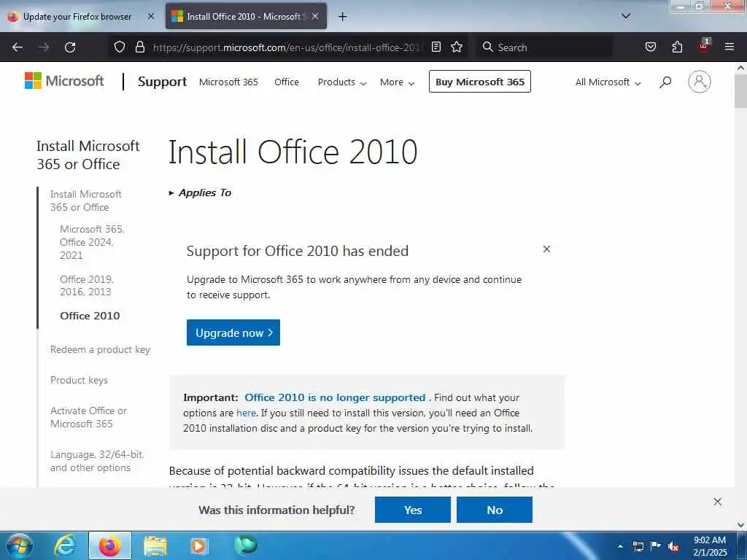Answer No to helpful feedback
Viewport: 747px width, 560px height.
click(495, 510)
